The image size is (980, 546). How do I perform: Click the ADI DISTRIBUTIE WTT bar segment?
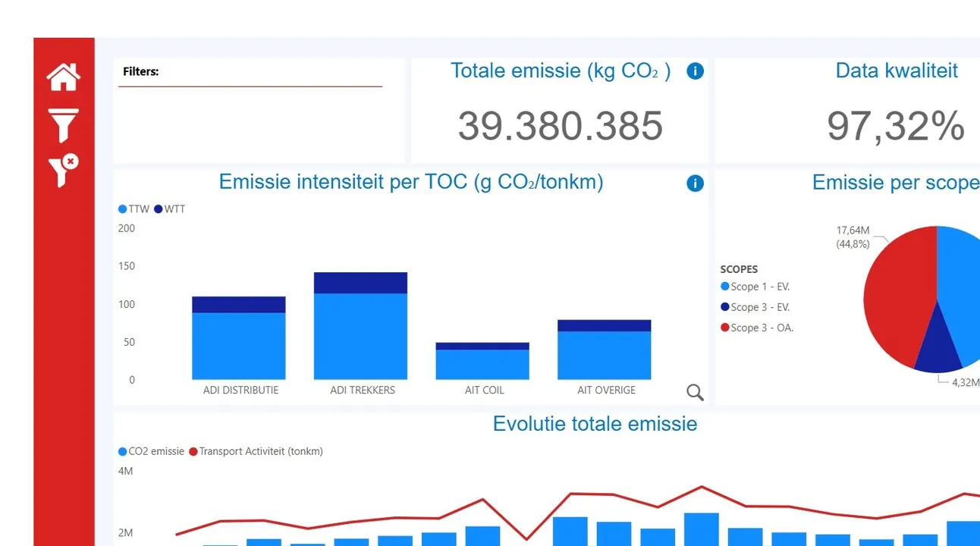coord(239,305)
